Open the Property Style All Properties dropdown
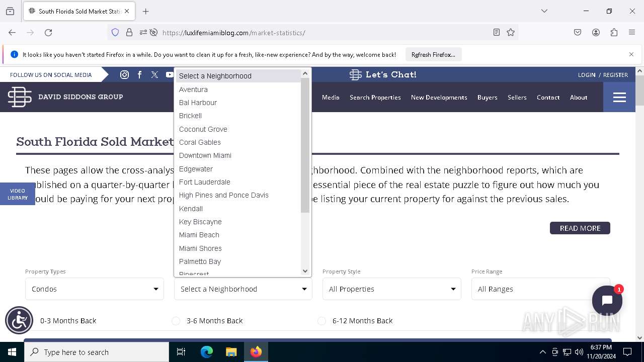This screenshot has height=362, width=644. 392,289
